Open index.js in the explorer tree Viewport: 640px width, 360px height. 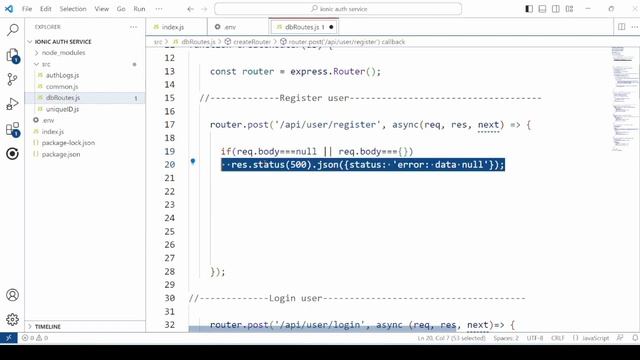(53, 131)
